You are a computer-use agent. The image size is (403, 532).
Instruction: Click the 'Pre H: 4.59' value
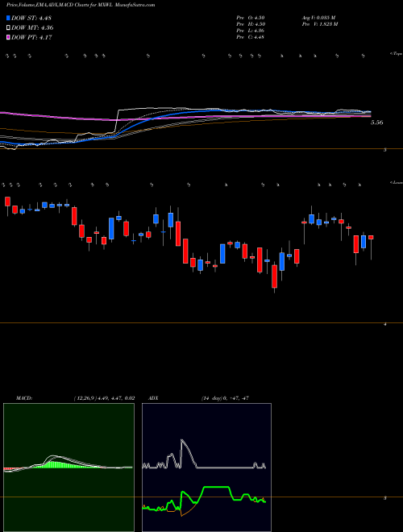tap(251, 24)
